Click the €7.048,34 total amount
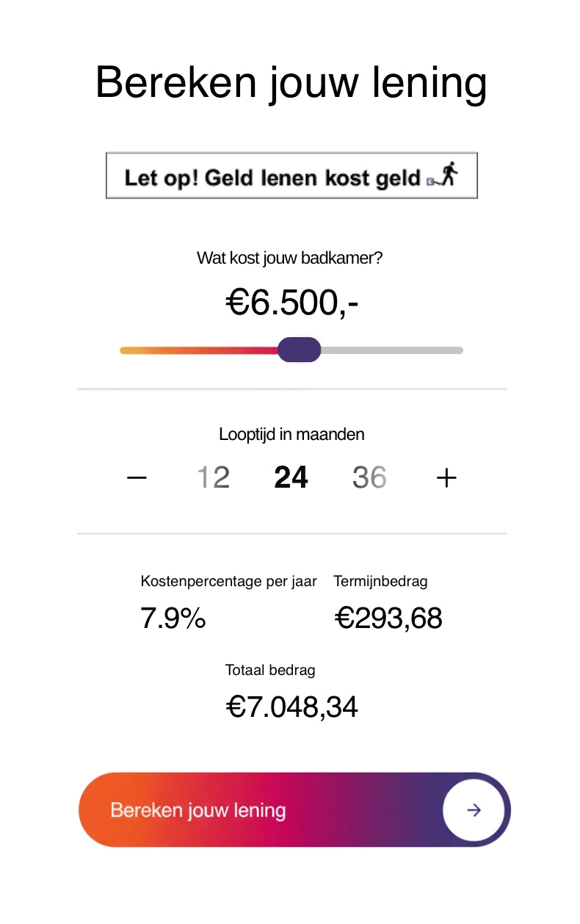580x924 pixels. pos(291,707)
